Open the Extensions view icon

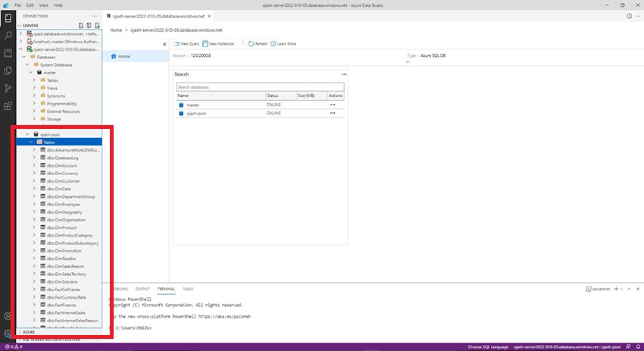[8, 106]
